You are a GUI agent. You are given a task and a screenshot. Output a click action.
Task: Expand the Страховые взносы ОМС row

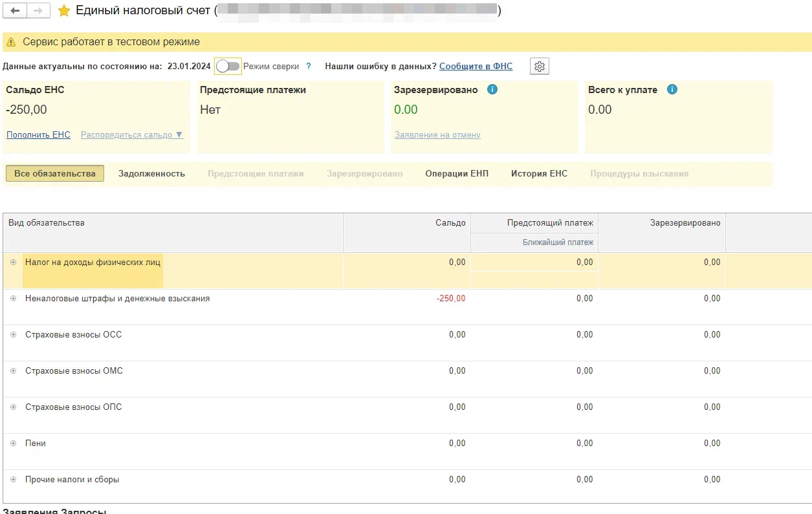[x=13, y=371]
